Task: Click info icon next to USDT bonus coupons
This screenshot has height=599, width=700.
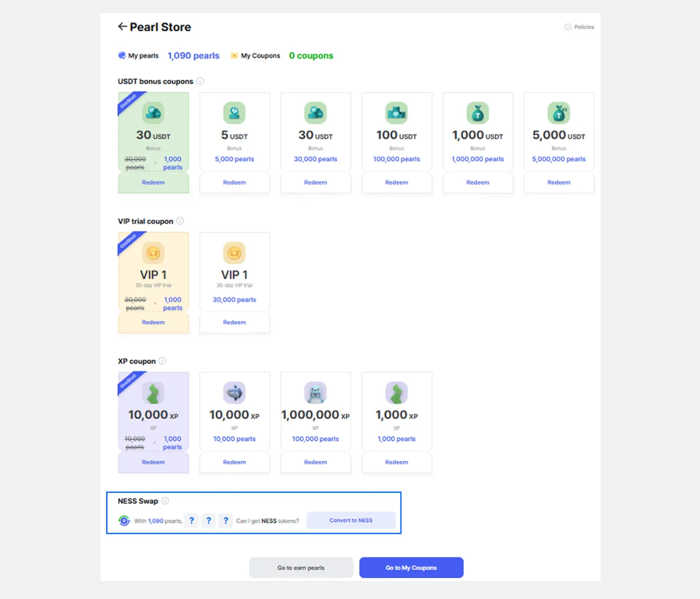Action: (200, 81)
